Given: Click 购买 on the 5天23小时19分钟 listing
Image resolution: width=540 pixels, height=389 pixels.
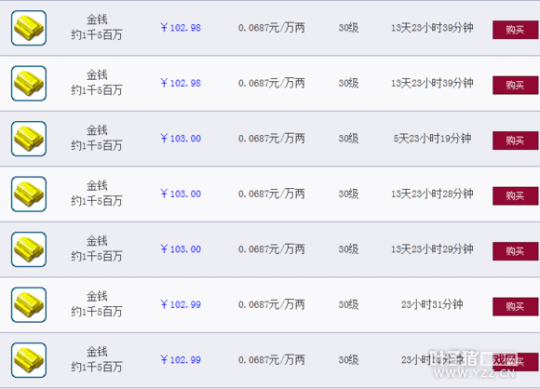Looking at the screenshot, I should pos(515,140).
